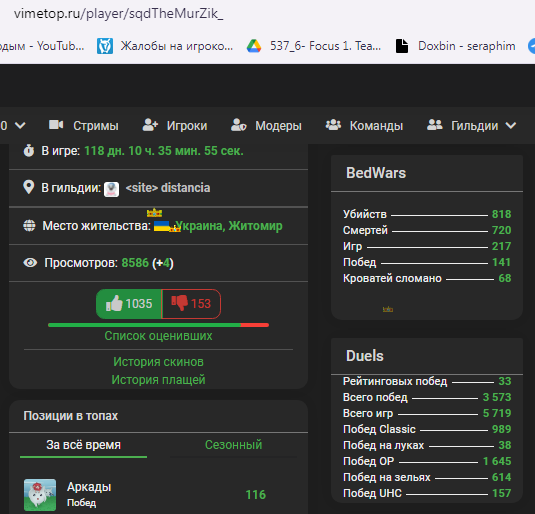Screen dimensions: 535x514
Task: Click the Аркады game thumbnail
Action: 40,495
